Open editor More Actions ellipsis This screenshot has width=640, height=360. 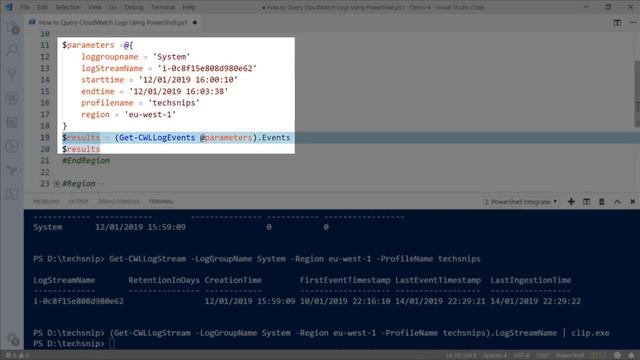632,22
